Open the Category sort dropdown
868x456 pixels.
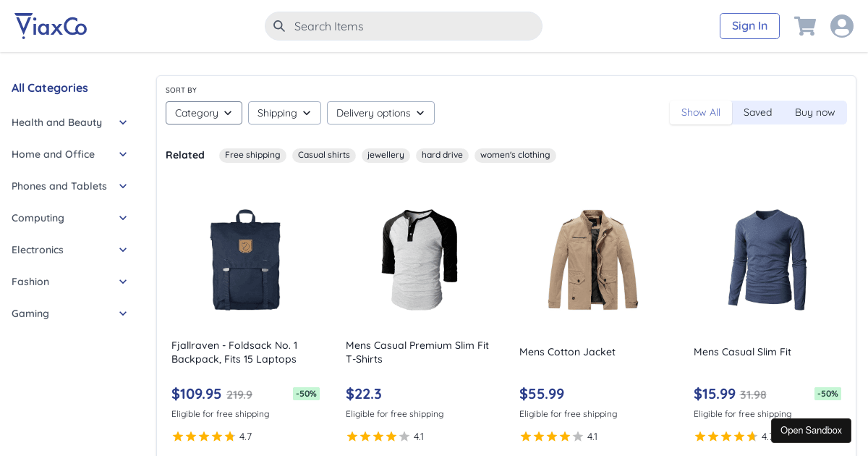coord(203,113)
